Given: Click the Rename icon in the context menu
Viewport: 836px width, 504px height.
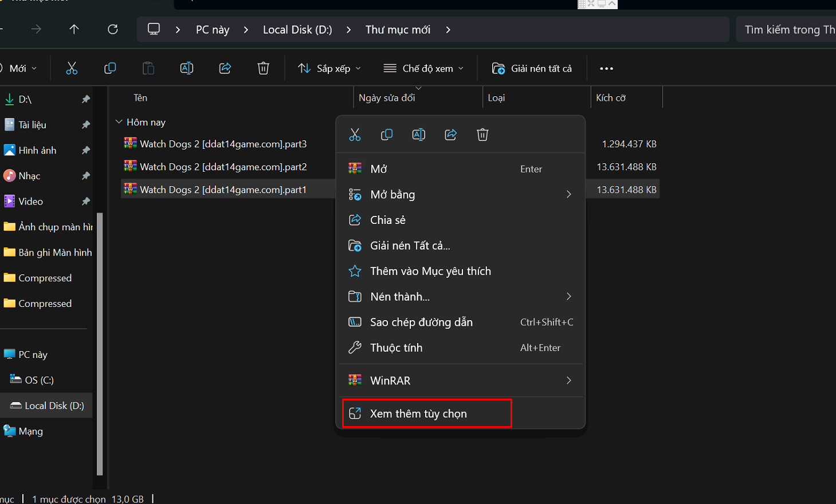Looking at the screenshot, I should coord(419,135).
